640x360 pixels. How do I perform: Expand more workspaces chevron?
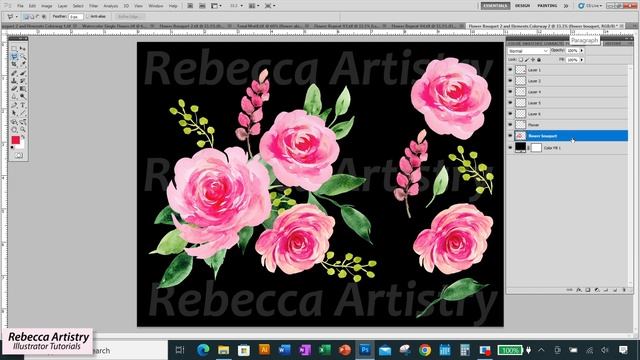[566, 6]
